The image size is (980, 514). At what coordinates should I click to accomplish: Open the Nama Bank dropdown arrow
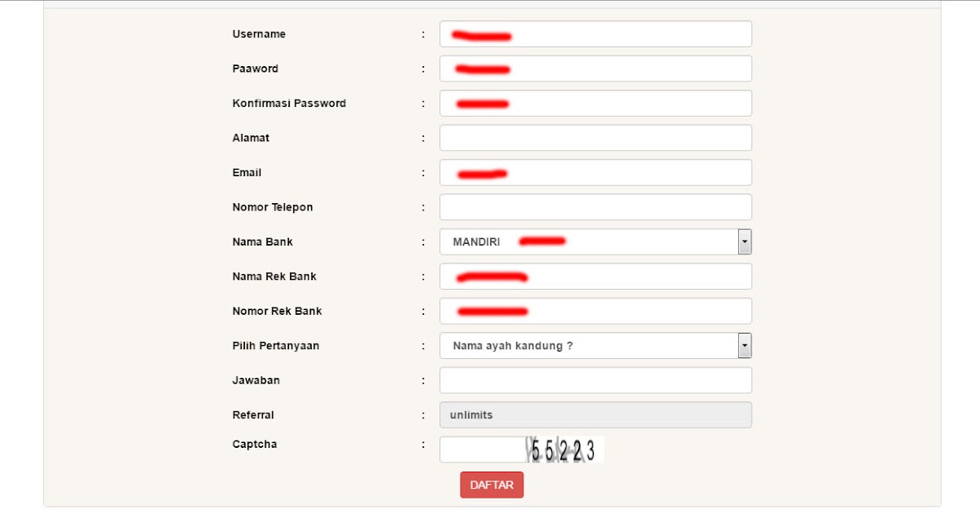(x=744, y=241)
